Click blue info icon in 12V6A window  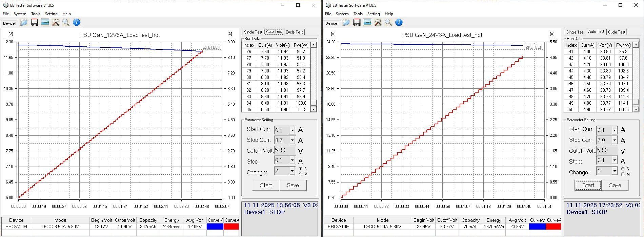pos(77,23)
